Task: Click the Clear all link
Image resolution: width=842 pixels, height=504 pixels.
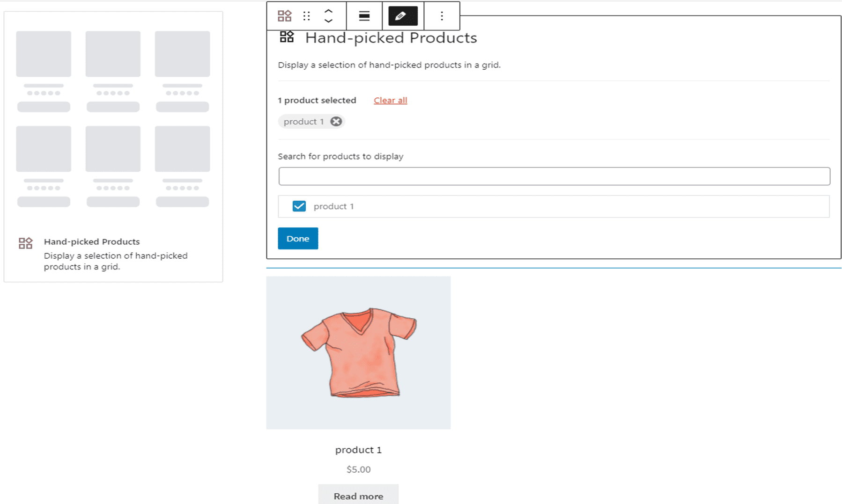Action: click(390, 100)
